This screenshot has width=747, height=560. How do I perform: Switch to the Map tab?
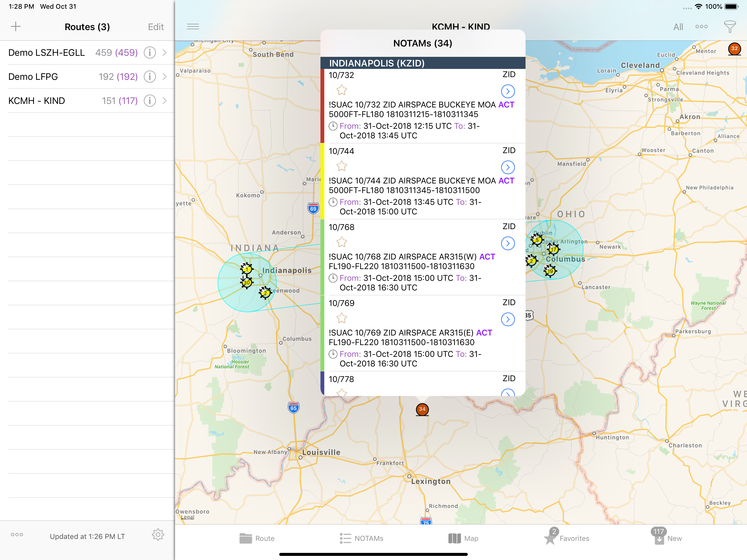(x=463, y=538)
